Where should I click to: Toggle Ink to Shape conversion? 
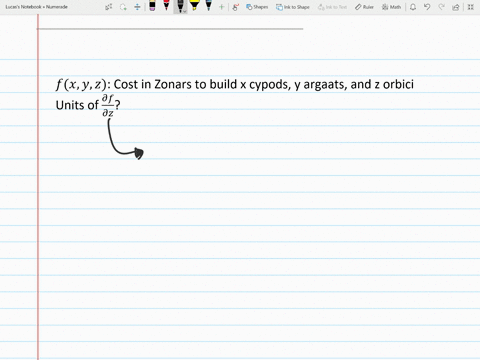(x=293, y=7)
